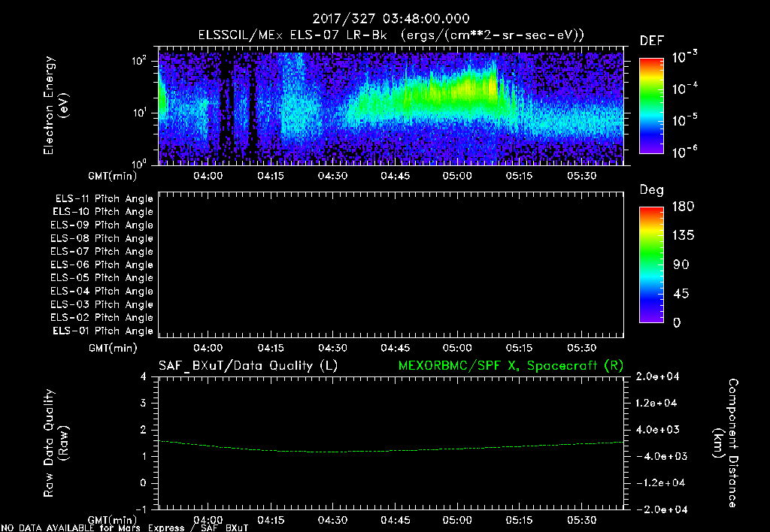The image size is (770, 532).
Task: Click the NO DATA AVAILABLE for Mars Express message
Action: click(x=125, y=528)
